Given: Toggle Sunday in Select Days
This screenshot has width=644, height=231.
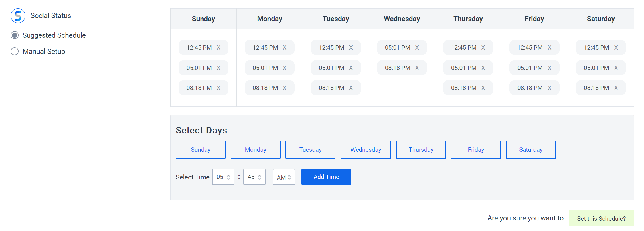Looking at the screenshot, I should 201,150.
